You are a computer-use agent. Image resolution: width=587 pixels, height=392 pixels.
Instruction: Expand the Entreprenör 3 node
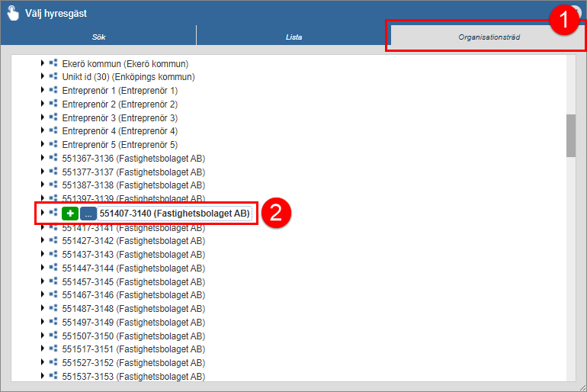click(x=43, y=117)
